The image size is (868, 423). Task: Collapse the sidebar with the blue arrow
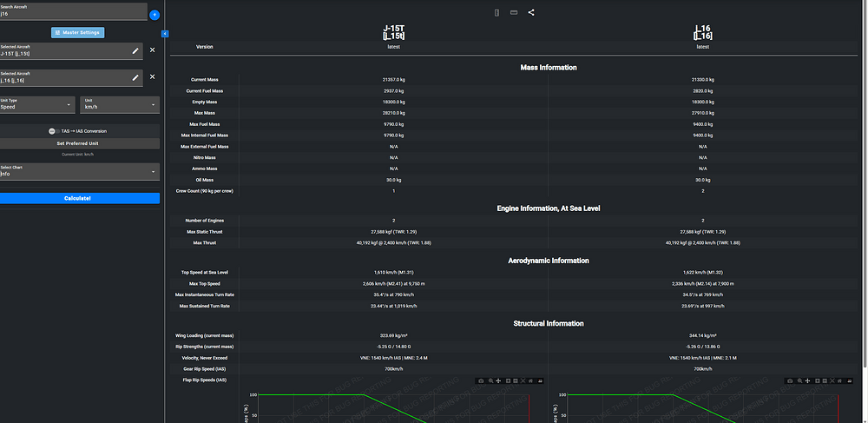[165, 34]
